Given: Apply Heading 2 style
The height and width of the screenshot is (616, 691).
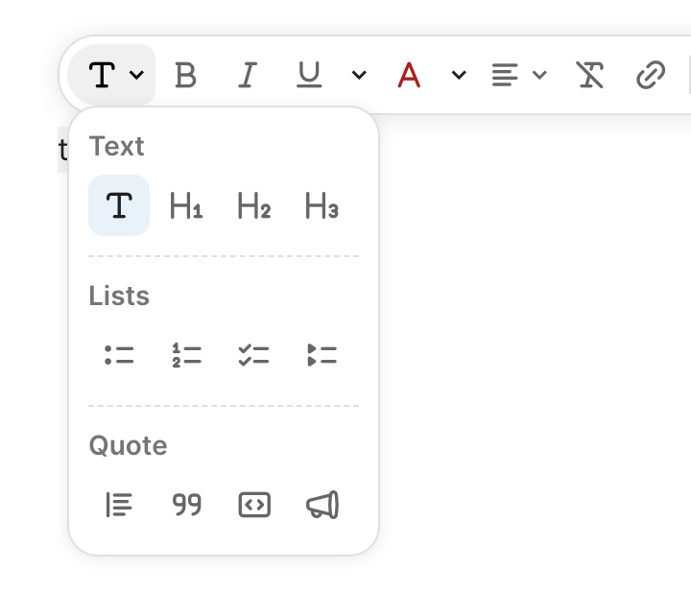Looking at the screenshot, I should click(253, 205).
